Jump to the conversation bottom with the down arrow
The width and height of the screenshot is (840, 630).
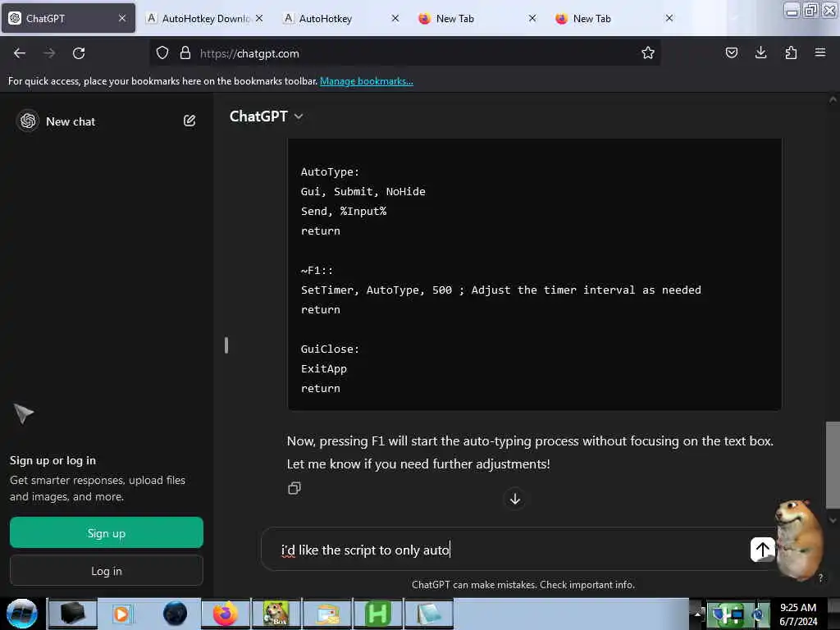point(515,499)
